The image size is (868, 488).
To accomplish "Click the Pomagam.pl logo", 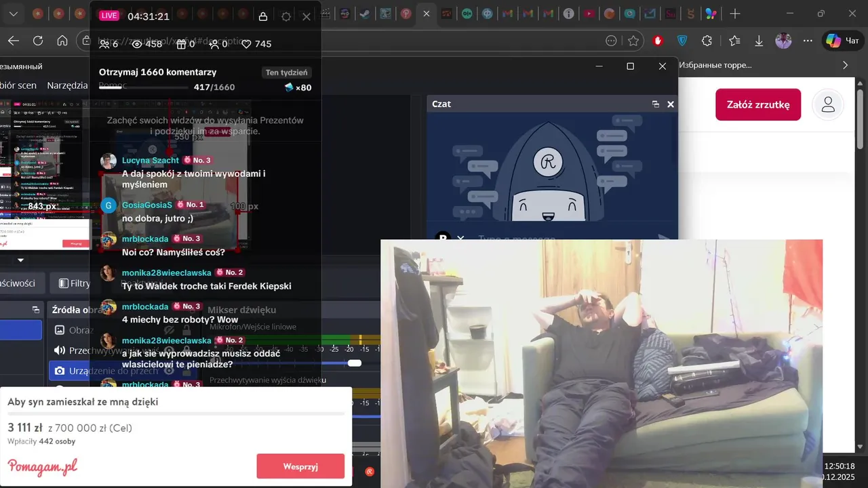I will pos(43,466).
